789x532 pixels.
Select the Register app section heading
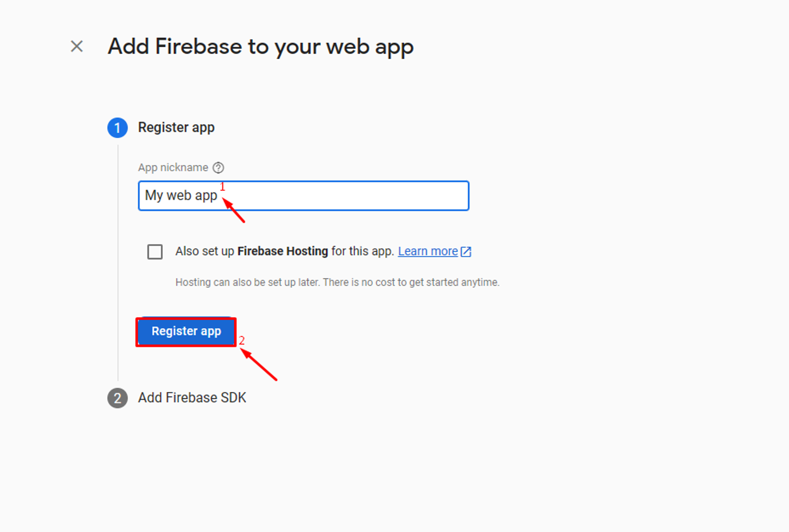[176, 127]
